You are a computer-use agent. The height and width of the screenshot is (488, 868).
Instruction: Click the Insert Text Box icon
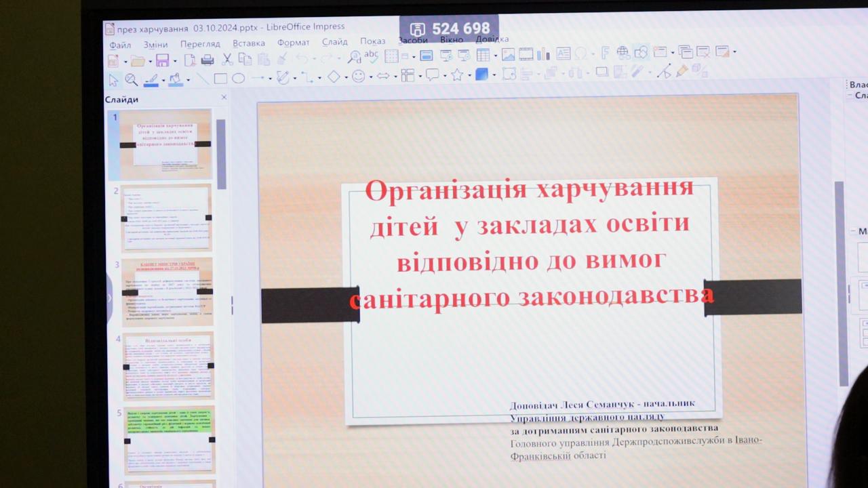(563, 54)
